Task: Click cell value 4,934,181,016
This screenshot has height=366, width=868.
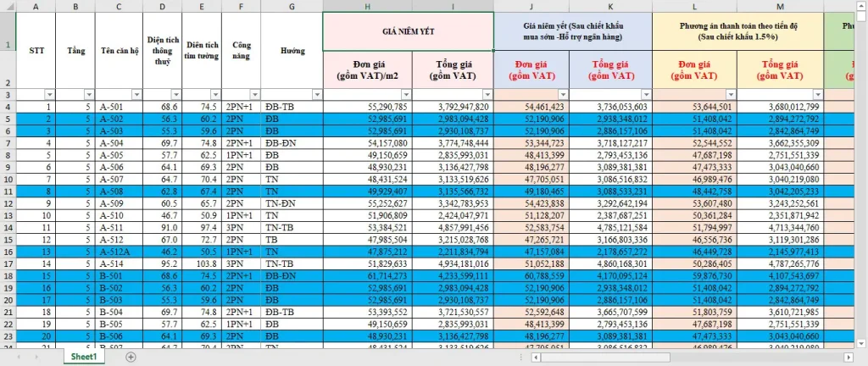Action: pyautogui.click(x=453, y=265)
